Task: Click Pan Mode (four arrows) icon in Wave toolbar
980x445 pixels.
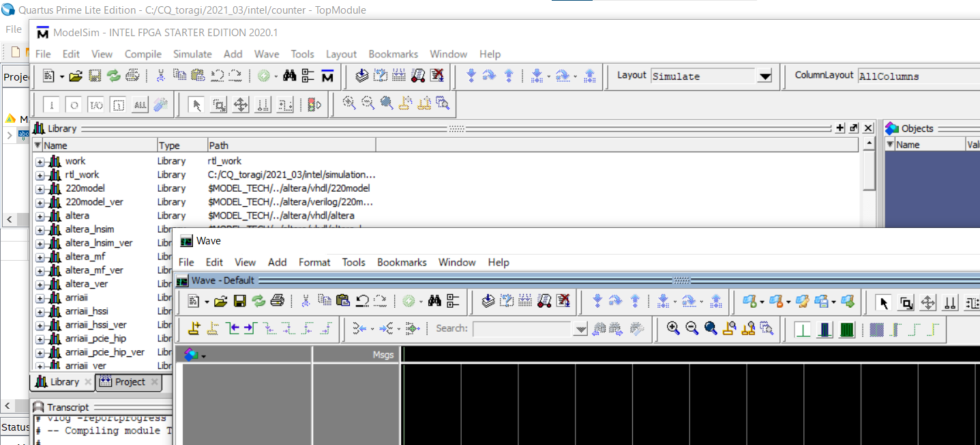Action: pyautogui.click(x=928, y=303)
